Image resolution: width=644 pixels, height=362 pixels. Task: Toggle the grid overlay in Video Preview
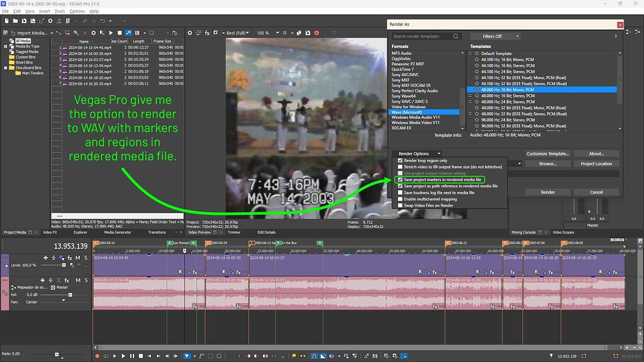(284, 33)
